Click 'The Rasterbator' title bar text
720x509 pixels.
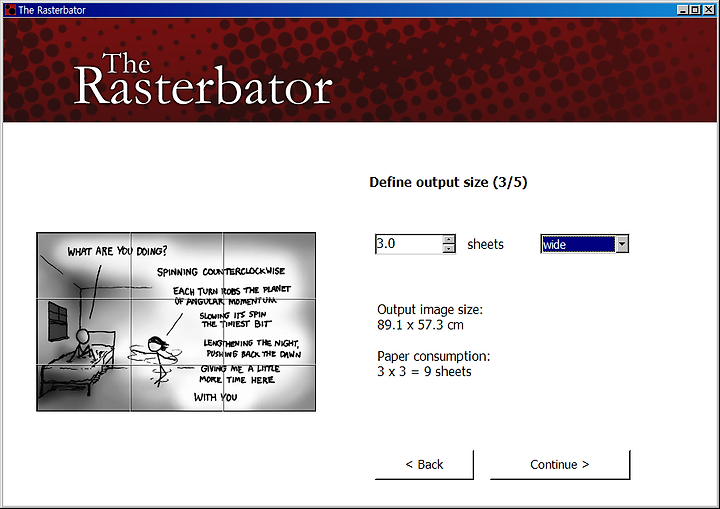(52, 10)
